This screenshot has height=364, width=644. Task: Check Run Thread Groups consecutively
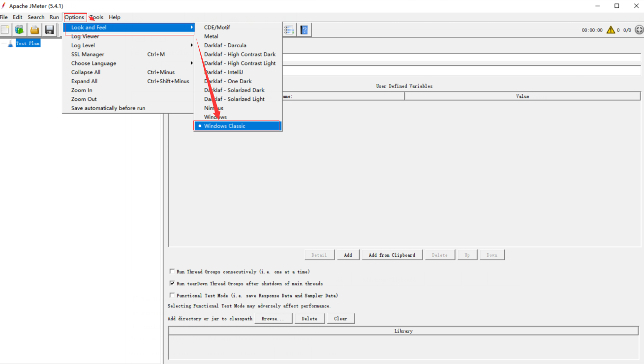tap(172, 272)
